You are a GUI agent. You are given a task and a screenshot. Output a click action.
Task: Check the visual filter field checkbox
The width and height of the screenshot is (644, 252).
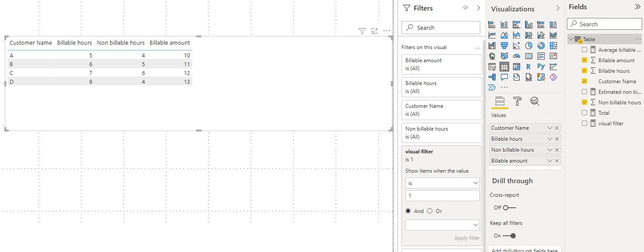[584, 124]
